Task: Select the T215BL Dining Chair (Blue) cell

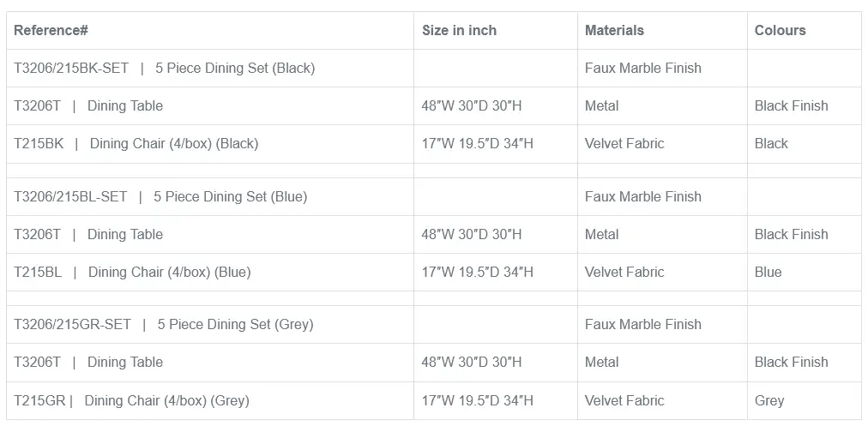Action: [132, 273]
